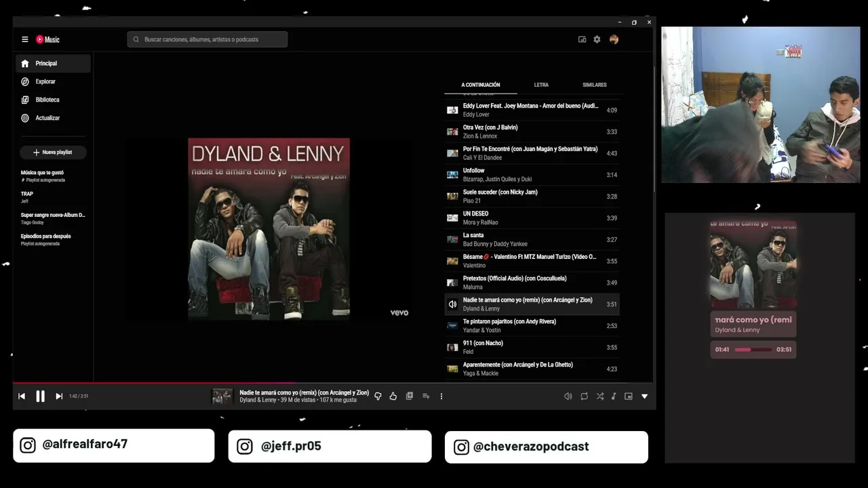Click the @jeff.pr05 Instagram label
This screenshot has width=868, height=488.
click(x=330, y=446)
